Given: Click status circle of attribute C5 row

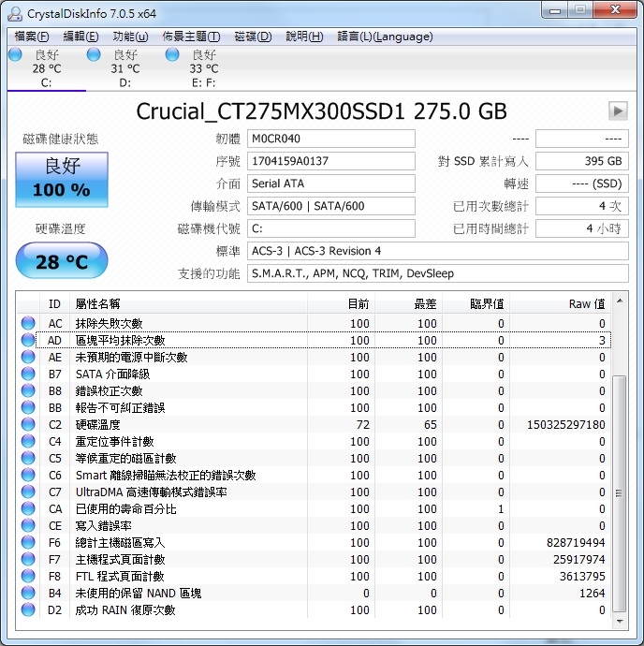Looking at the screenshot, I should tap(28, 458).
